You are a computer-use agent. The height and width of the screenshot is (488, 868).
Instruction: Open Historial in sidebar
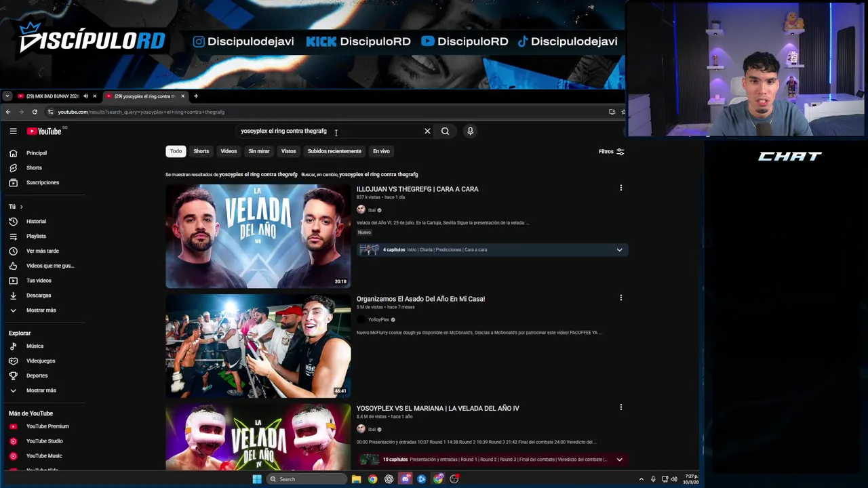(x=35, y=222)
